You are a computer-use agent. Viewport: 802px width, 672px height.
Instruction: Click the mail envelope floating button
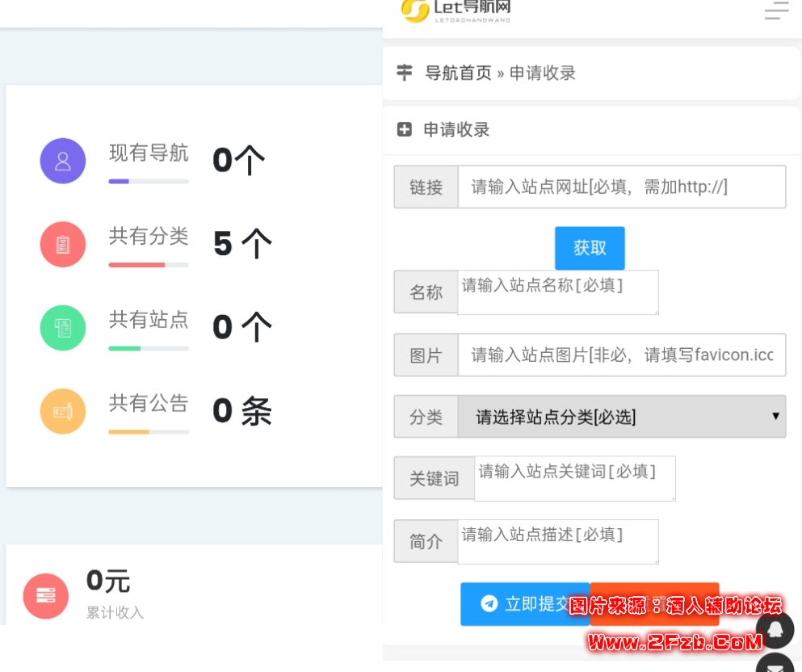tap(775, 666)
